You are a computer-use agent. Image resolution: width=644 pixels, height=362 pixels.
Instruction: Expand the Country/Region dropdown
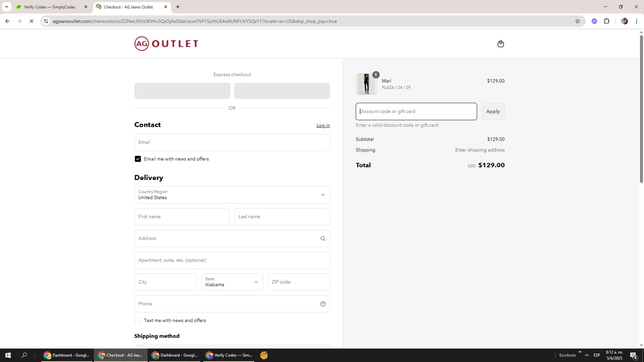coord(232,195)
